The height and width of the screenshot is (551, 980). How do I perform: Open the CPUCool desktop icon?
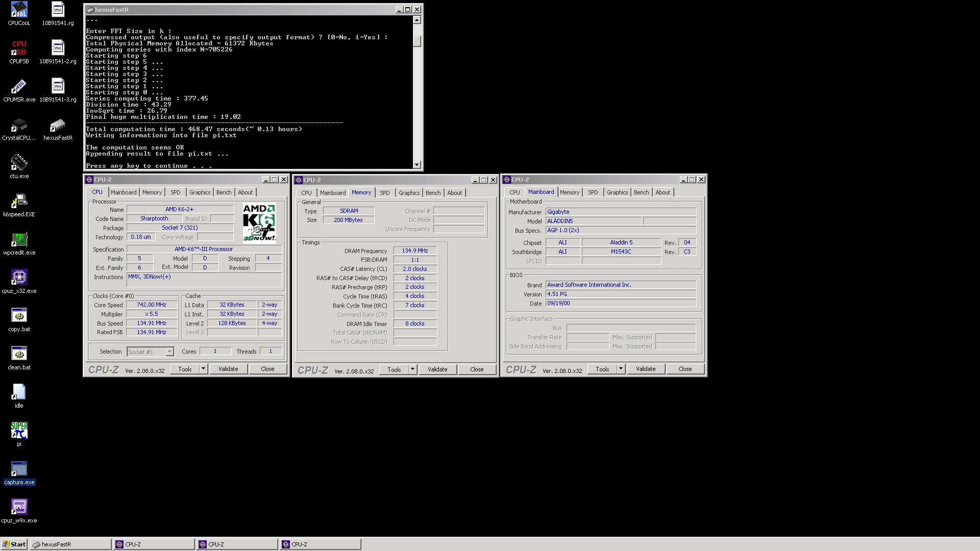tap(19, 10)
